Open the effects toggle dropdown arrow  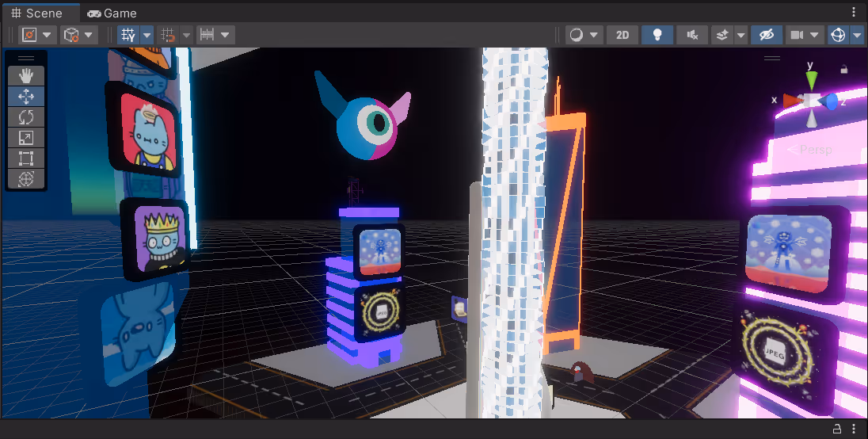(x=741, y=35)
